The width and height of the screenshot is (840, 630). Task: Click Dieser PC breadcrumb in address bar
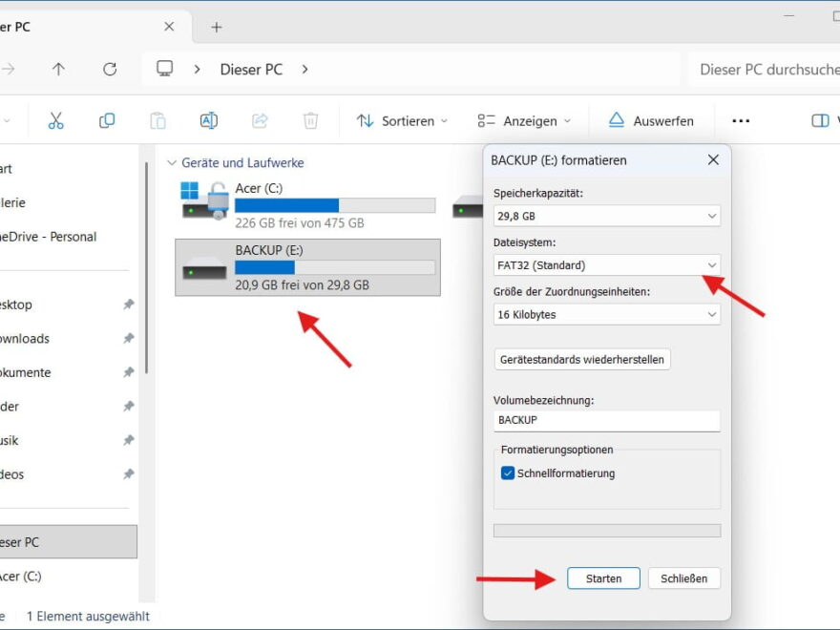pos(251,69)
